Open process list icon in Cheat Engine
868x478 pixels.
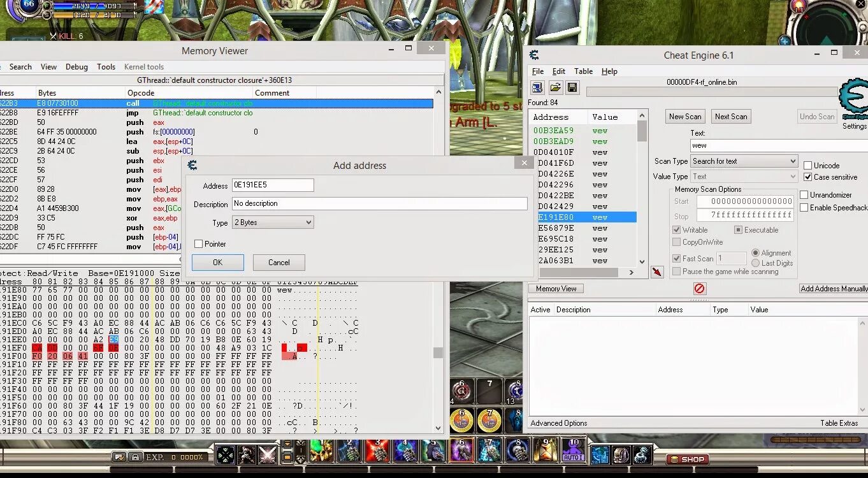pyautogui.click(x=537, y=87)
